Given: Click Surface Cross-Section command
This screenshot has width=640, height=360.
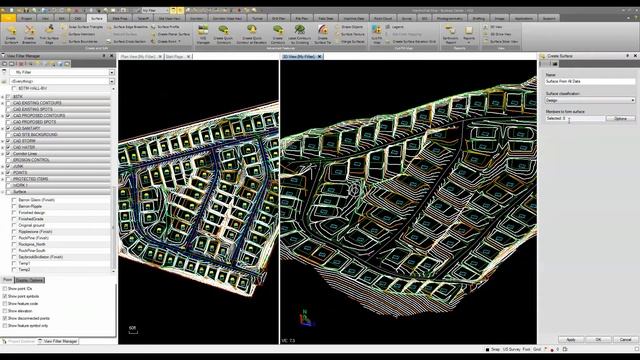Looking at the screenshot, I should pyautogui.click(x=126, y=41).
